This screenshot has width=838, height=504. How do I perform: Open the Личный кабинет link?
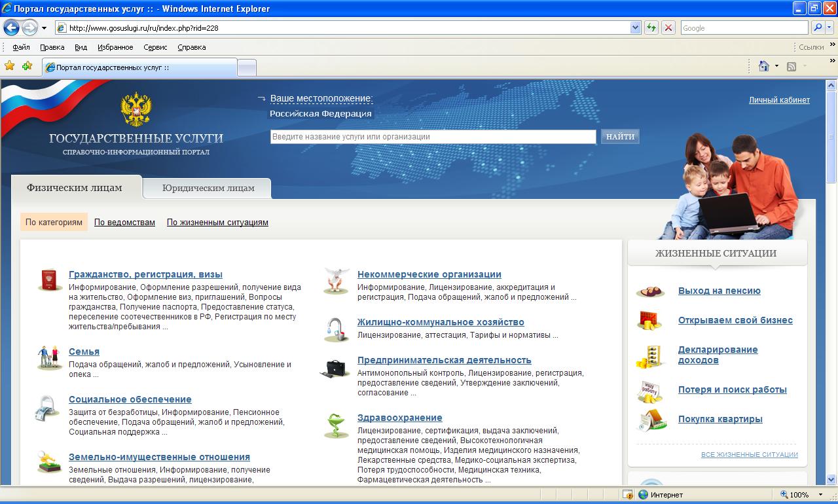point(779,100)
